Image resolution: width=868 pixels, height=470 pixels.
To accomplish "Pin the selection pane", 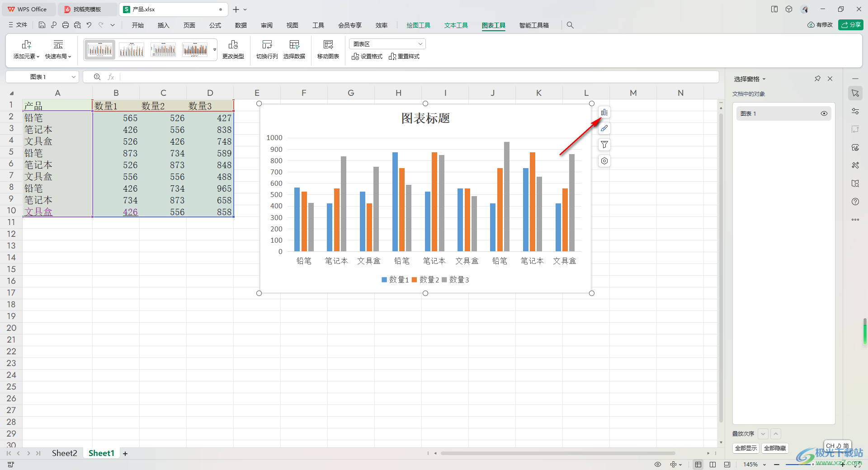I will (x=817, y=79).
